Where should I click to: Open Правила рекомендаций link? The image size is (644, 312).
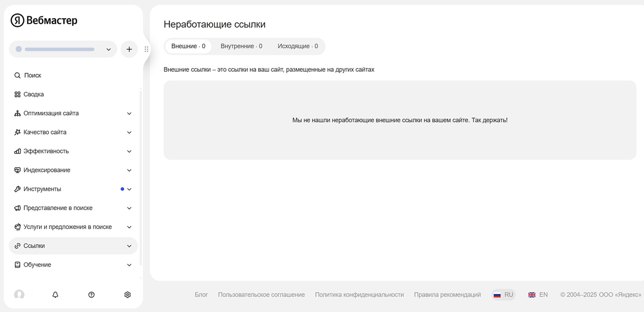[447, 295]
